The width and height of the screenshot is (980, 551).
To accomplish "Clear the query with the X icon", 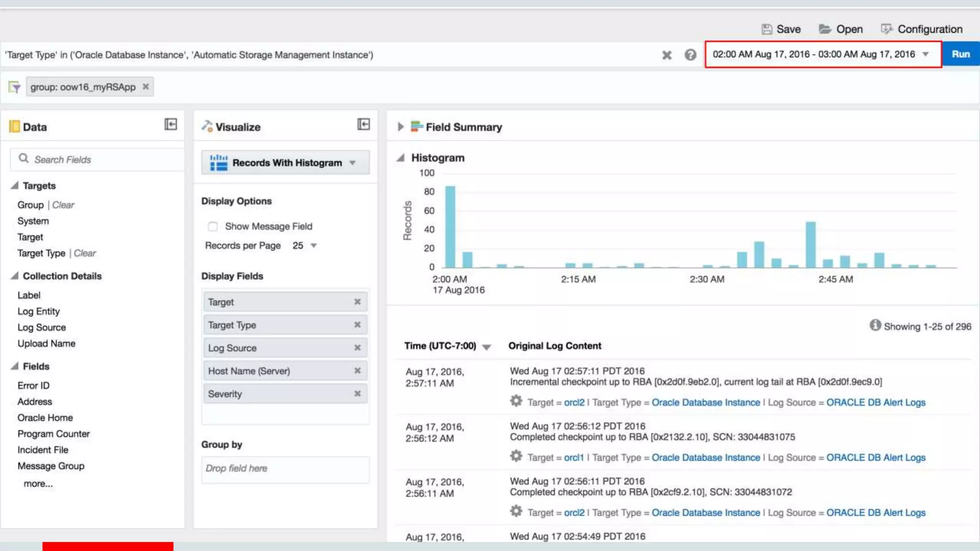I will [667, 55].
